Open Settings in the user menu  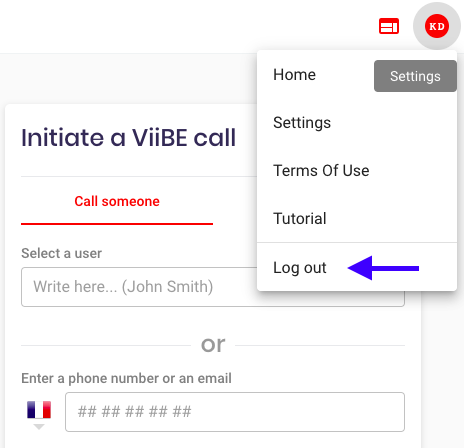(302, 123)
